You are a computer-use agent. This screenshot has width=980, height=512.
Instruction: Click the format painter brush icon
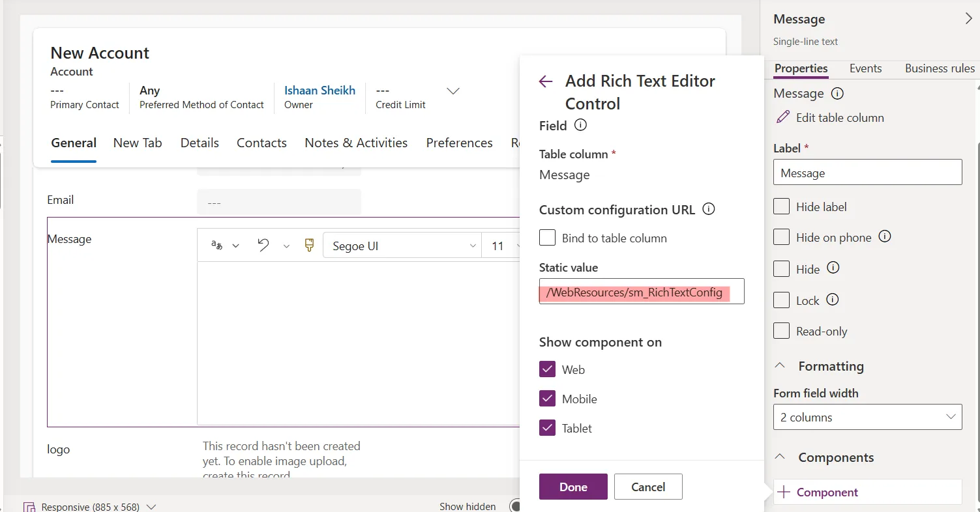pos(310,245)
